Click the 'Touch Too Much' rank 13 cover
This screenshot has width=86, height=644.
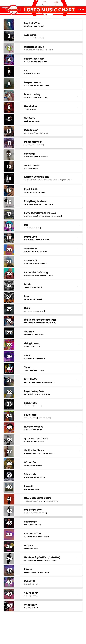click(x=9, y=166)
